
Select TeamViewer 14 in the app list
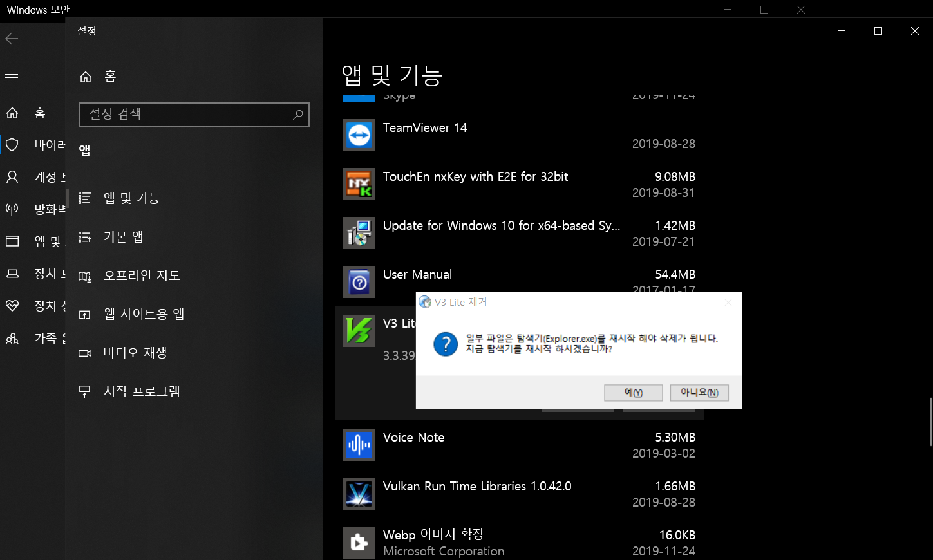click(519, 135)
